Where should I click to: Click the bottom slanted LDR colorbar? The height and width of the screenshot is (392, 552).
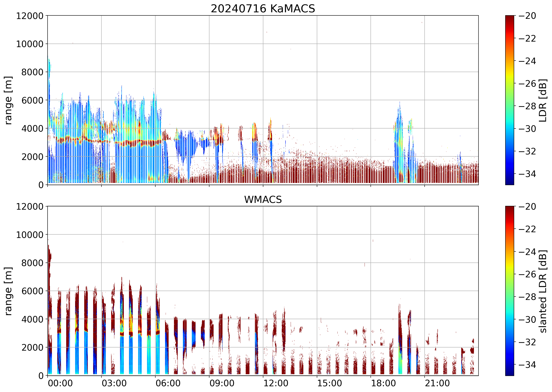[509, 291]
